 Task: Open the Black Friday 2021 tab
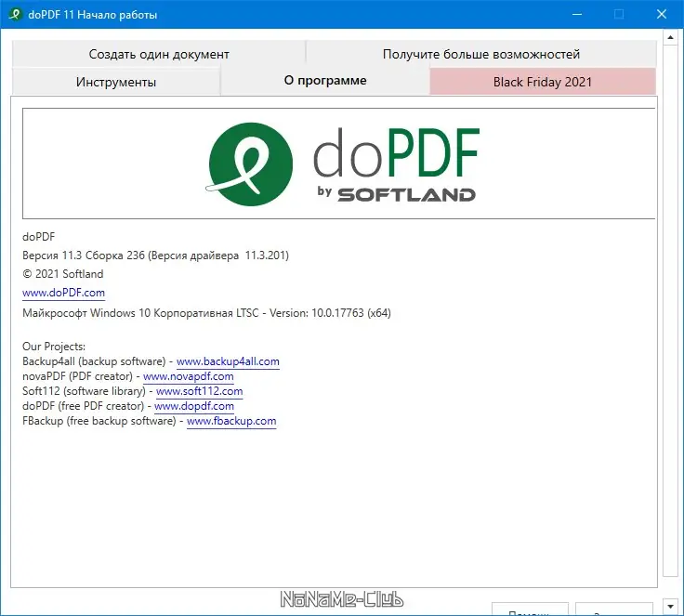pos(543,82)
